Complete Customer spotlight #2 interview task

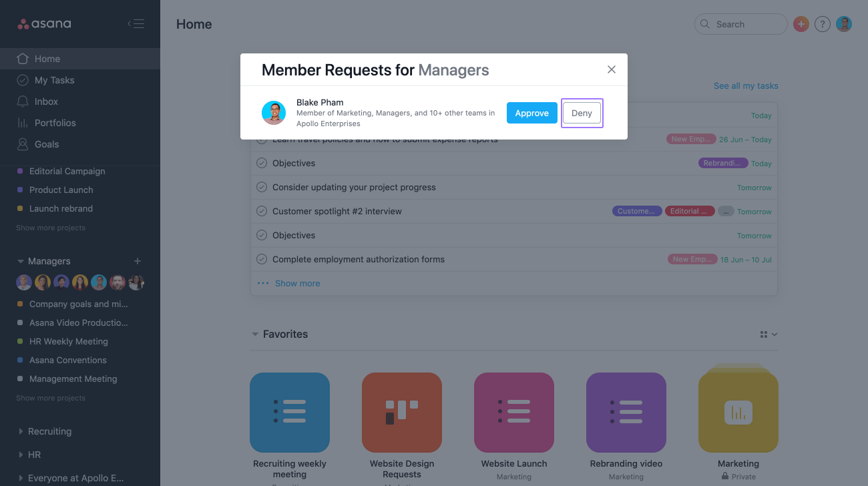tap(262, 211)
